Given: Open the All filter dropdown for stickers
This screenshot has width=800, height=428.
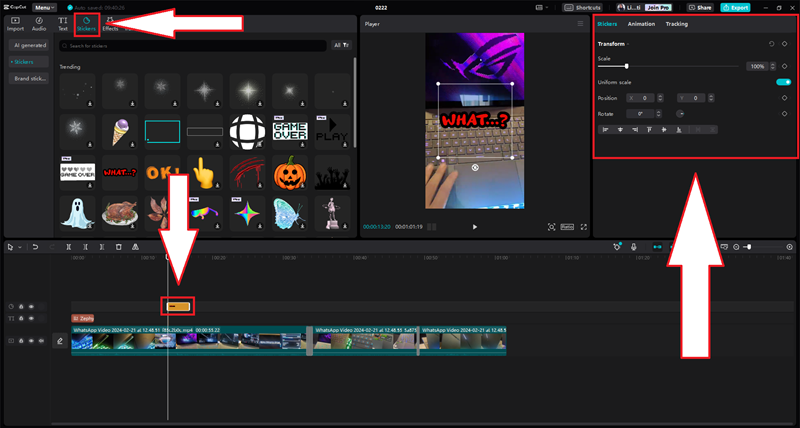Looking at the screenshot, I should pyautogui.click(x=341, y=45).
